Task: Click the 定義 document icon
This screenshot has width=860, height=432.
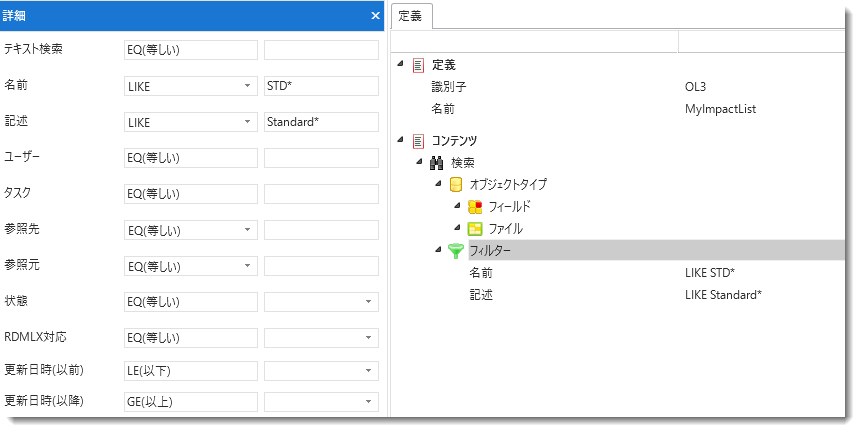Action: [x=418, y=65]
